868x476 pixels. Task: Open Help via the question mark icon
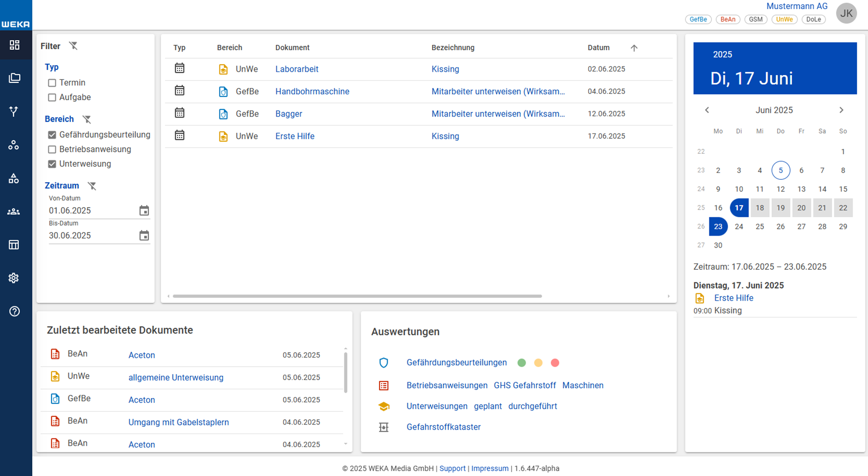14,311
